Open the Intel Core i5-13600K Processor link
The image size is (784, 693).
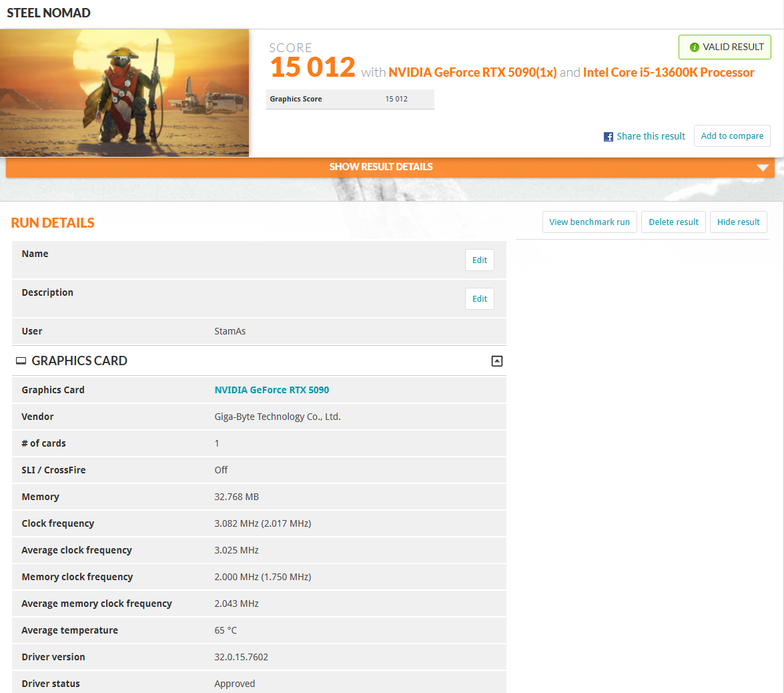[x=669, y=73]
